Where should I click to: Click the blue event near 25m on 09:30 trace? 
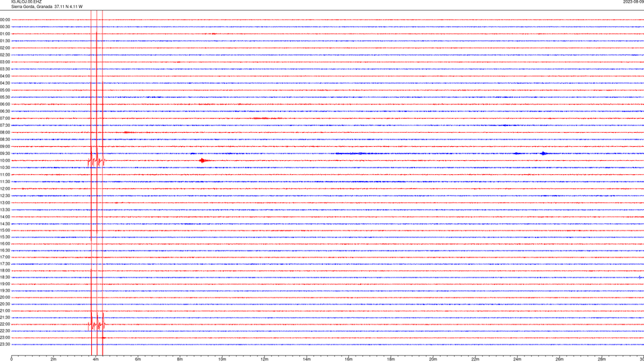[x=544, y=154]
